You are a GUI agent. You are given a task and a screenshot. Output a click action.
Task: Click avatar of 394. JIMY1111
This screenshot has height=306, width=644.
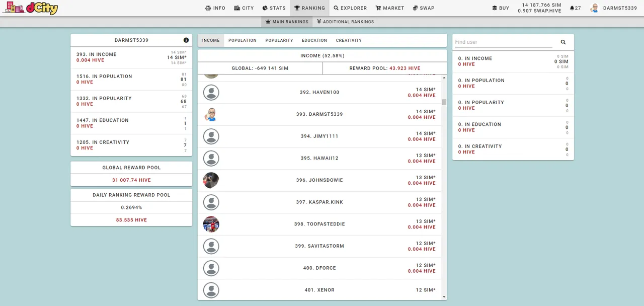click(x=211, y=136)
